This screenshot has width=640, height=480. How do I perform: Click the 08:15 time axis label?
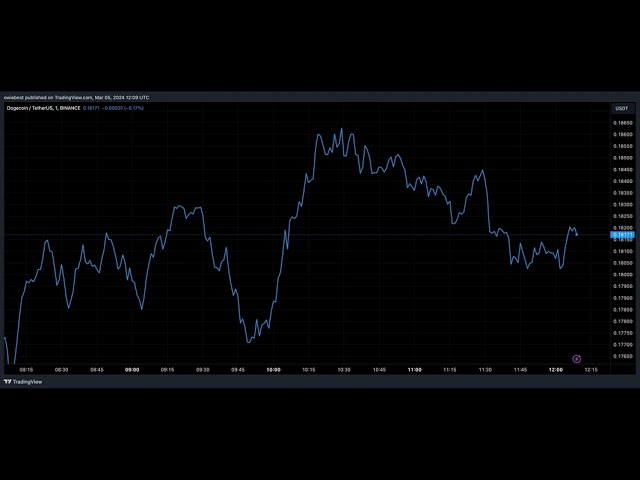coord(26,370)
